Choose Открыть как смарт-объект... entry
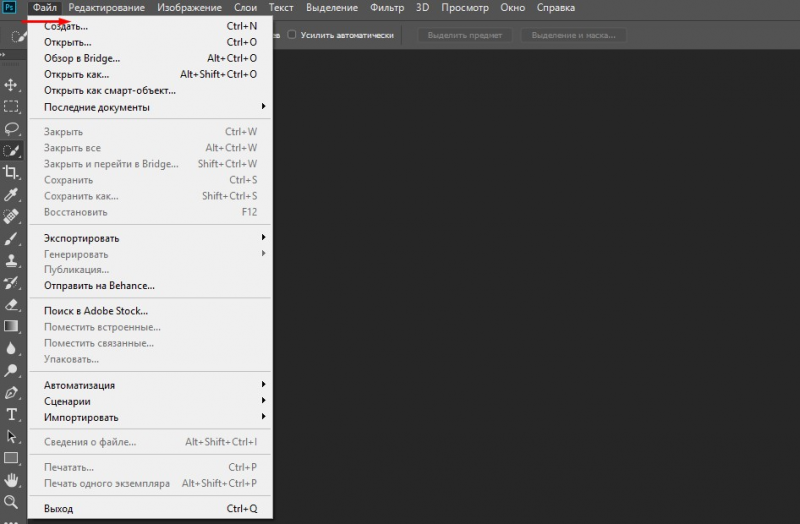Screen dimensions: 800x524 click(151, 91)
